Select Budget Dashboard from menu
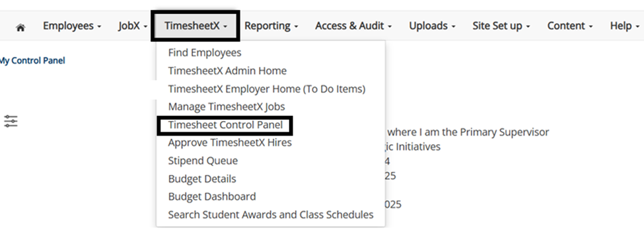644x240 pixels. click(x=212, y=196)
